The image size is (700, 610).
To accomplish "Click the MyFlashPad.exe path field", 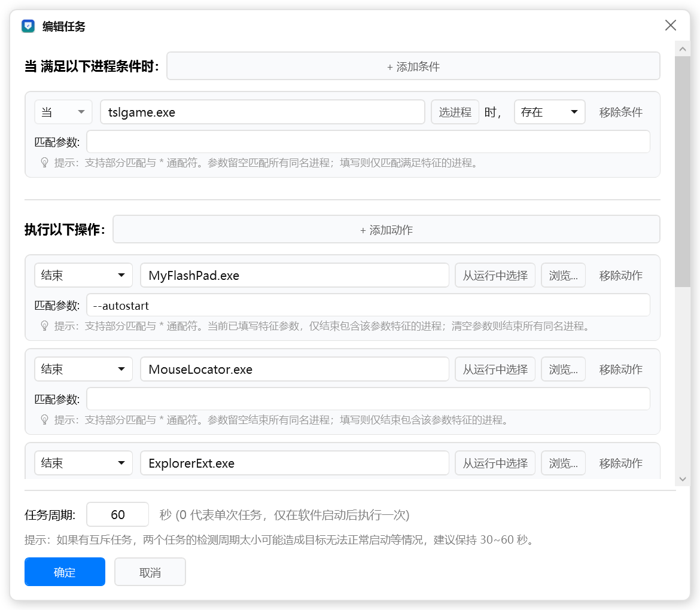I will pyautogui.click(x=294, y=275).
